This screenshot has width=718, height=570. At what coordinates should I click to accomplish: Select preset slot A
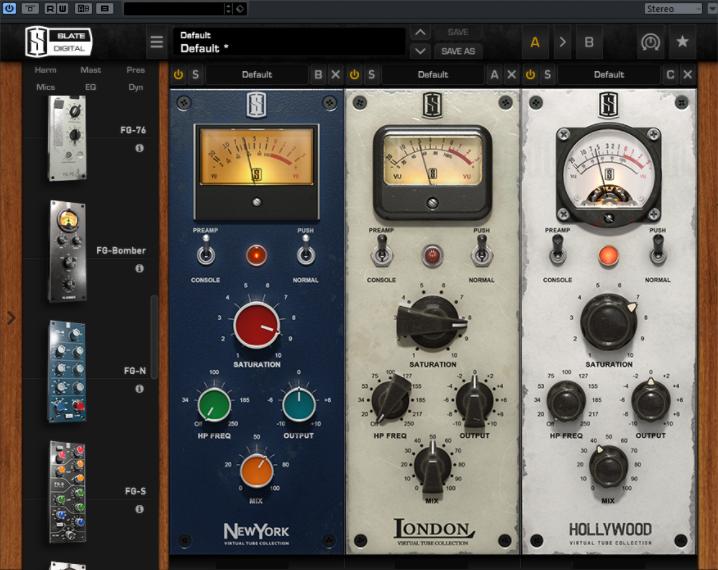click(x=535, y=42)
